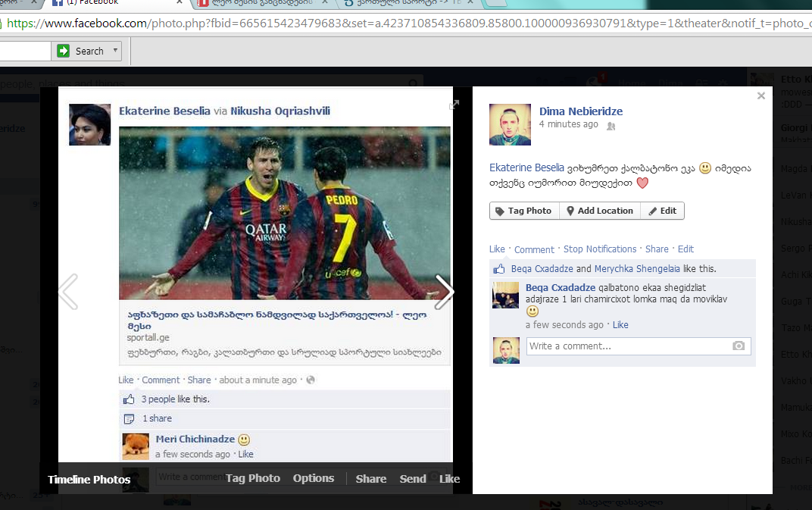Click the Tag Photo button in the right panel
Image resolution: width=812 pixels, height=510 pixels.
point(524,211)
